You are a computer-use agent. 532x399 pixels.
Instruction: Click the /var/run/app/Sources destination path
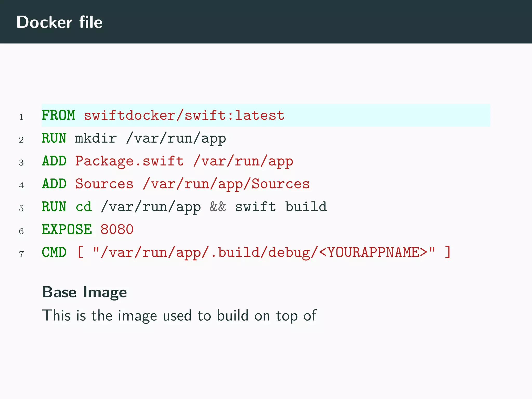tap(226, 184)
